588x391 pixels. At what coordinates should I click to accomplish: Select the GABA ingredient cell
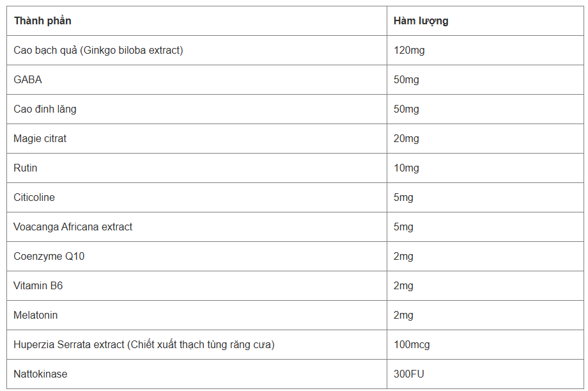(28, 80)
